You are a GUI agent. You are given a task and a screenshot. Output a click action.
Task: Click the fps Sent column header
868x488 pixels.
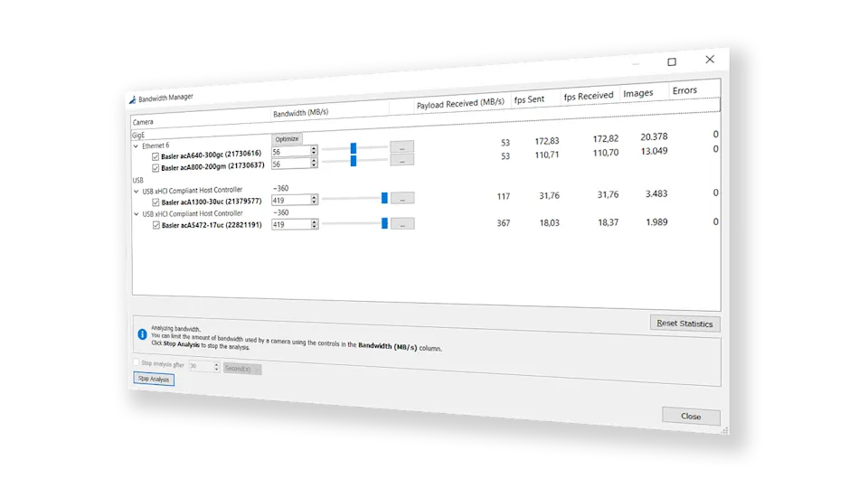(529, 99)
